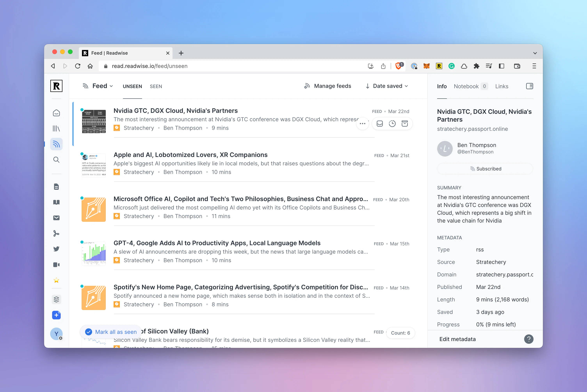Open the three-dots menu on Nvidia article
The image size is (587, 392).
[362, 124]
